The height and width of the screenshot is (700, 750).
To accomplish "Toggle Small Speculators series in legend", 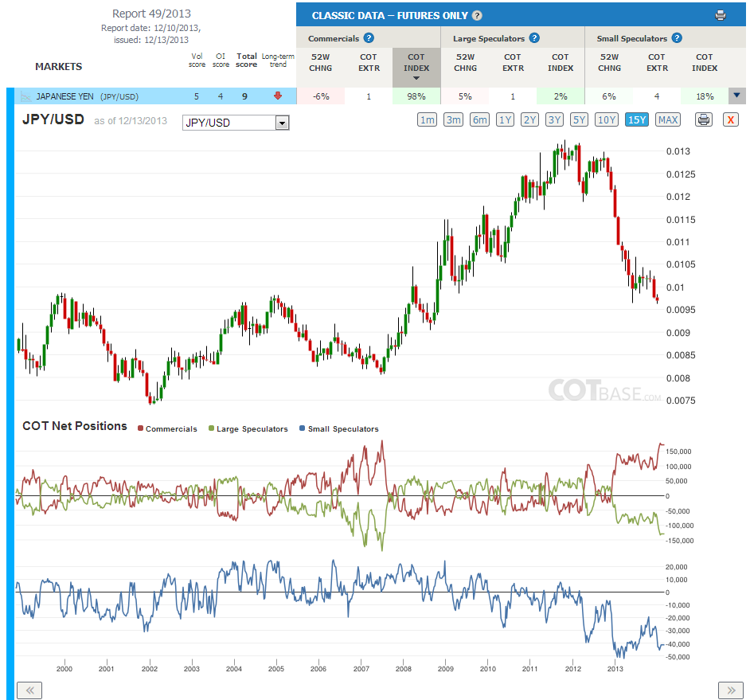I will click(x=338, y=428).
